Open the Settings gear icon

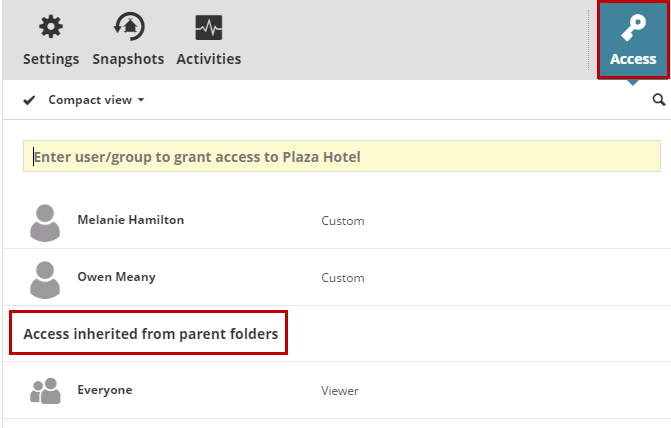pyautogui.click(x=50, y=27)
